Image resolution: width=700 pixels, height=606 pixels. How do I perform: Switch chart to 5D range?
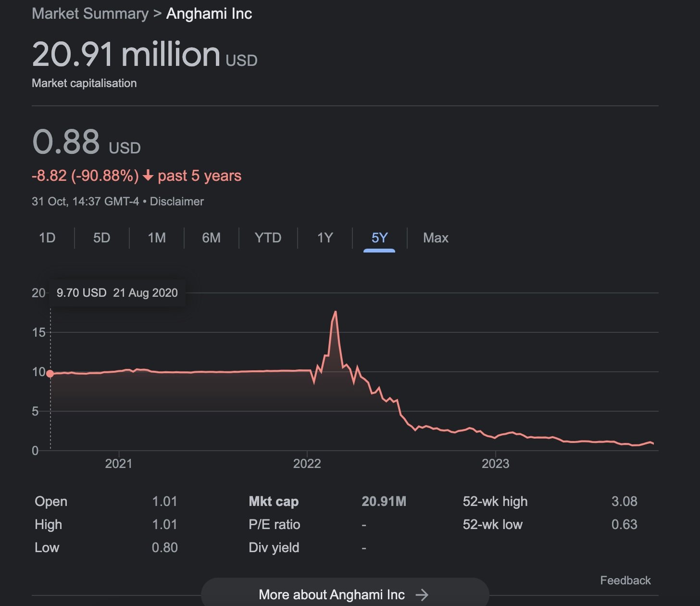pyautogui.click(x=101, y=238)
